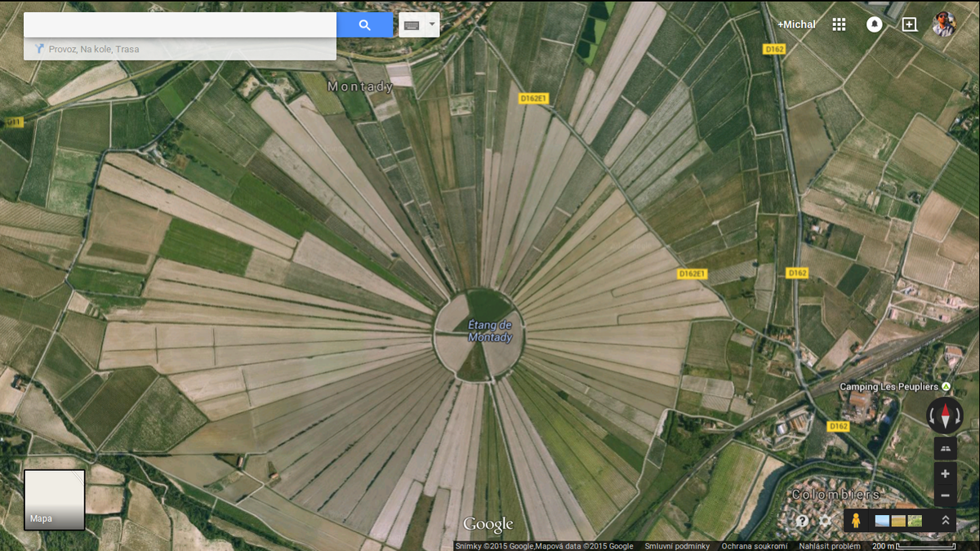
Task: Open the help question mark icon
Action: click(x=803, y=521)
